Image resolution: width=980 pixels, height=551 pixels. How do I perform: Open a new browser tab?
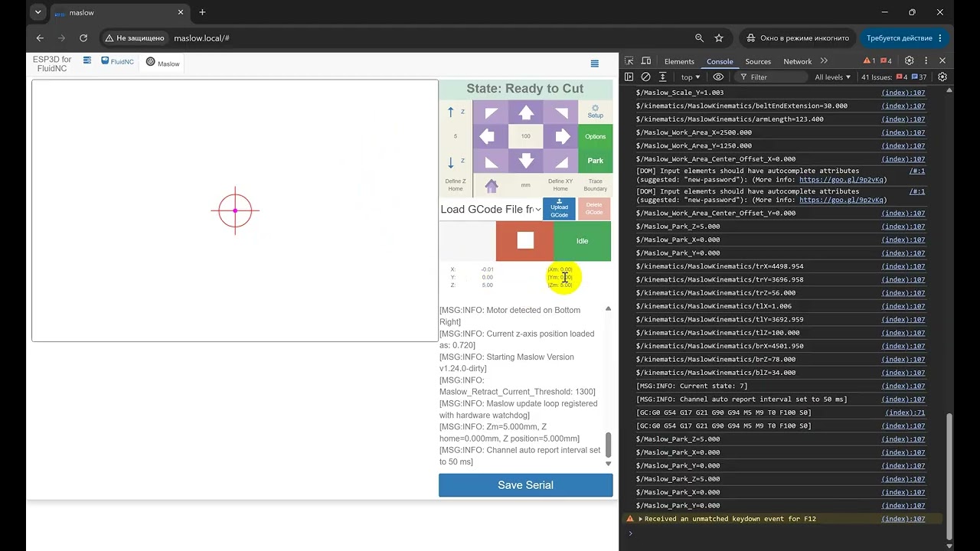[x=202, y=12]
